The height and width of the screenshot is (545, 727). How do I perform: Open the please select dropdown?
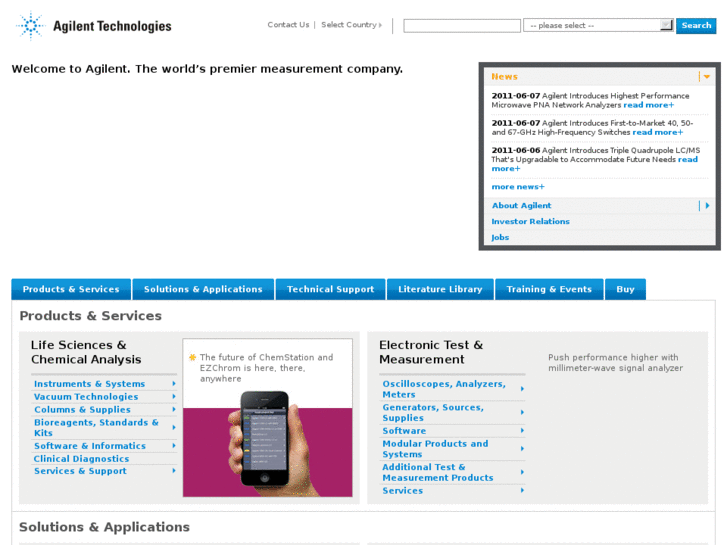tap(598, 25)
